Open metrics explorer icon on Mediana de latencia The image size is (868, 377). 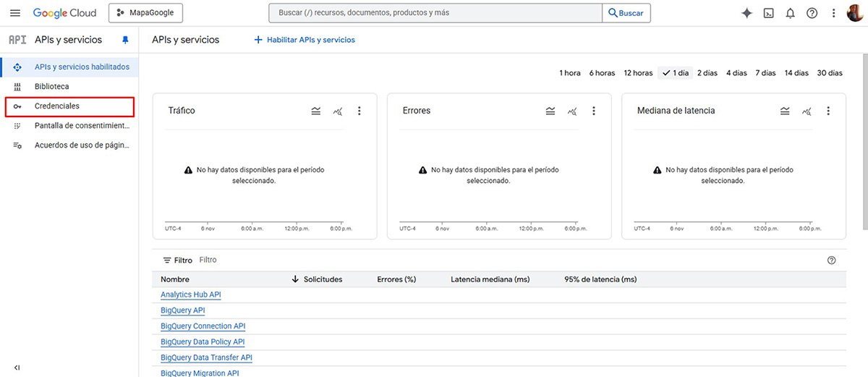click(x=807, y=111)
